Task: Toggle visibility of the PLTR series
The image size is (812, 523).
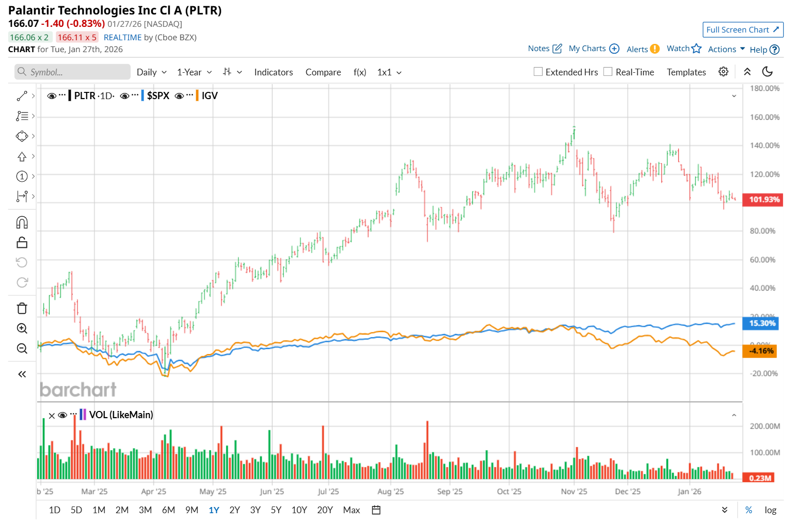Action: 51,96
